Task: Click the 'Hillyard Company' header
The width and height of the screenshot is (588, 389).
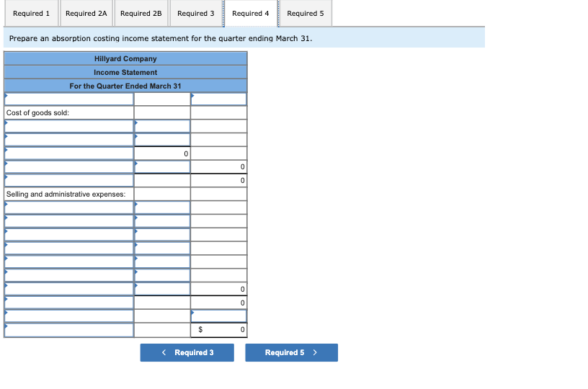Action: coord(125,59)
